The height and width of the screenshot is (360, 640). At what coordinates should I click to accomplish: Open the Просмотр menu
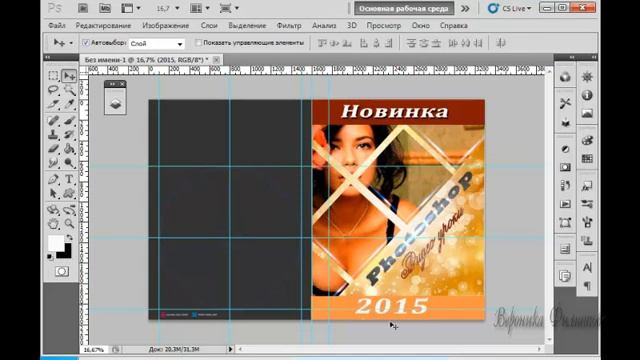coord(384,25)
